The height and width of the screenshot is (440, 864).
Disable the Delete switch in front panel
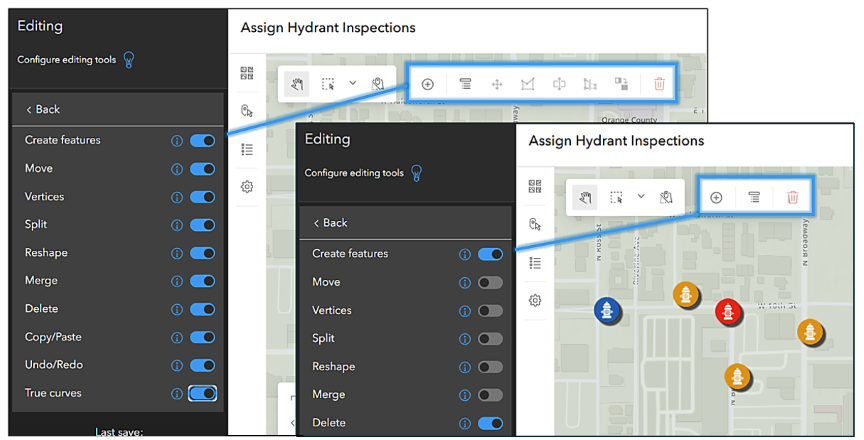pos(490,423)
